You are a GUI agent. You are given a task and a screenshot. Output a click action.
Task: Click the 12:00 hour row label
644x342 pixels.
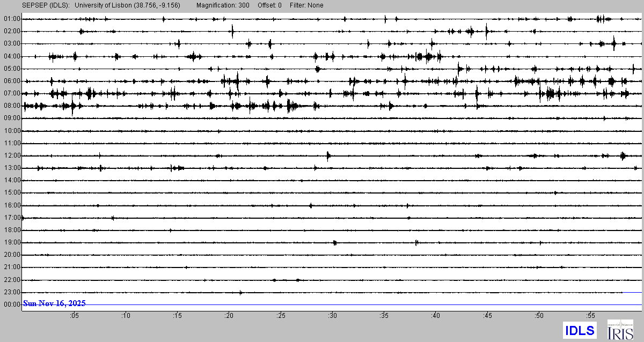coord(12,155)
